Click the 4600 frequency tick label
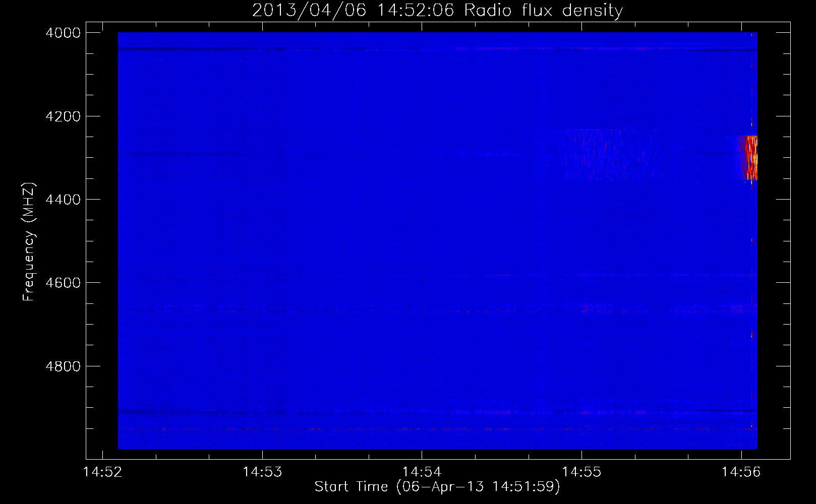Screen dimensions: 816x504 tap(63, 283)
